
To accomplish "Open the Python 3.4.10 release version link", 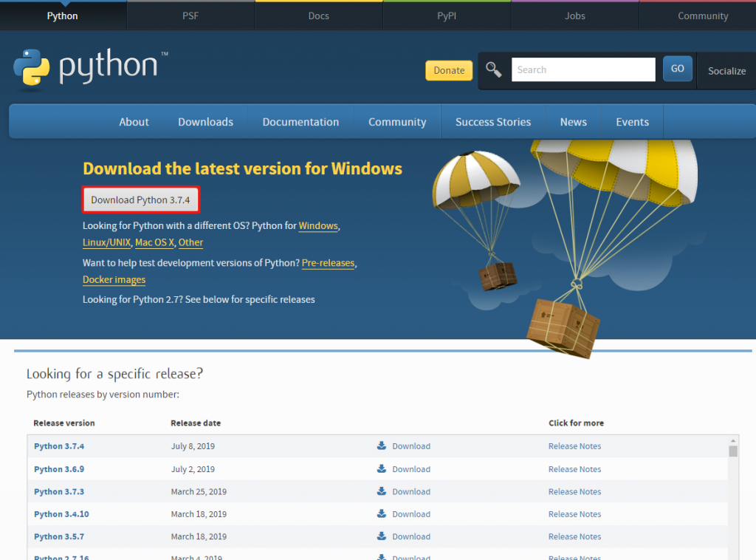I will 61,514.
